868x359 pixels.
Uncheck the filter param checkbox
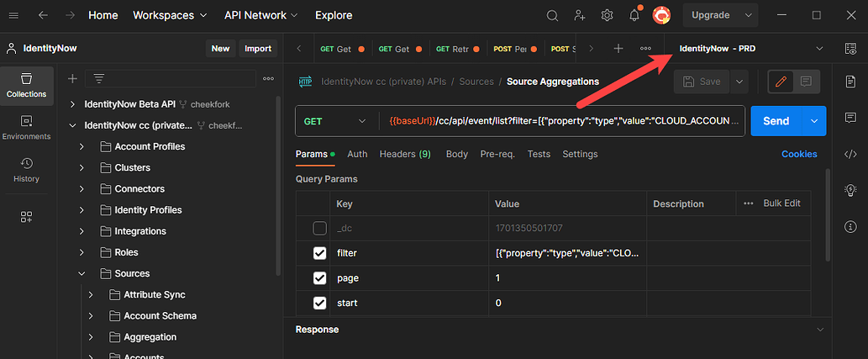click(x=319, y=253)
